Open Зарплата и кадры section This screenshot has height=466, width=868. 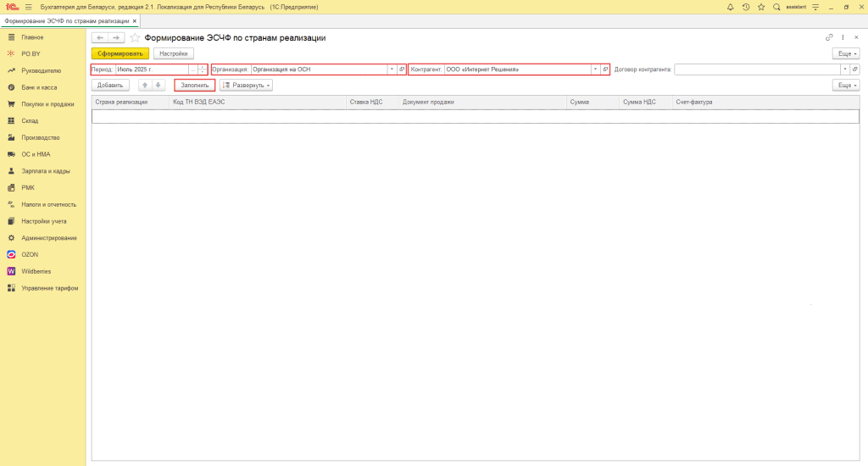point(47,171)
